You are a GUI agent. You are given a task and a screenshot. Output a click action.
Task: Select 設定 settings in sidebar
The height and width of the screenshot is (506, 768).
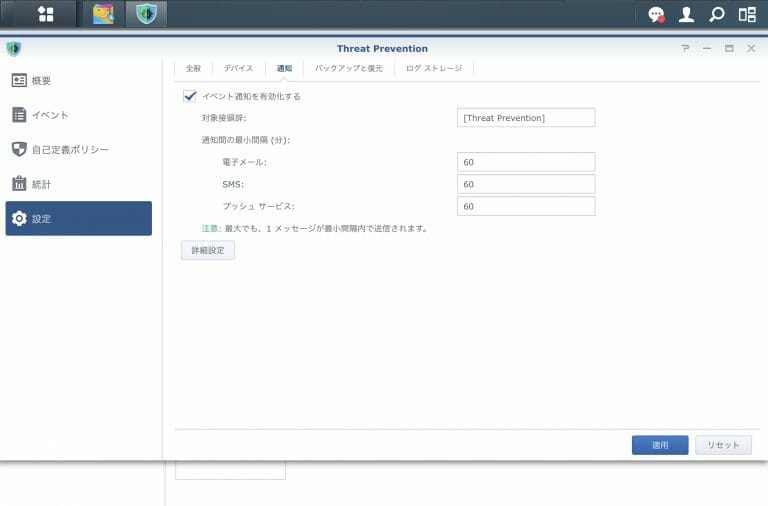(78, 218)
